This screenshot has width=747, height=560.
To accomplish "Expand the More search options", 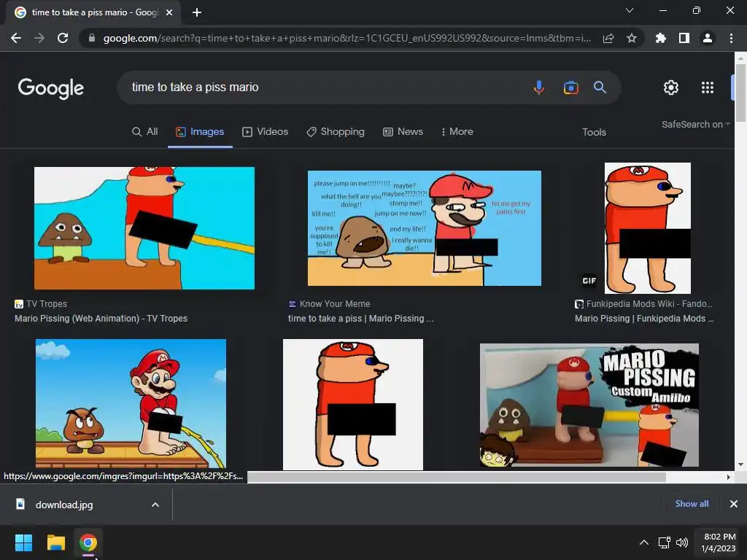I will 457,132.
